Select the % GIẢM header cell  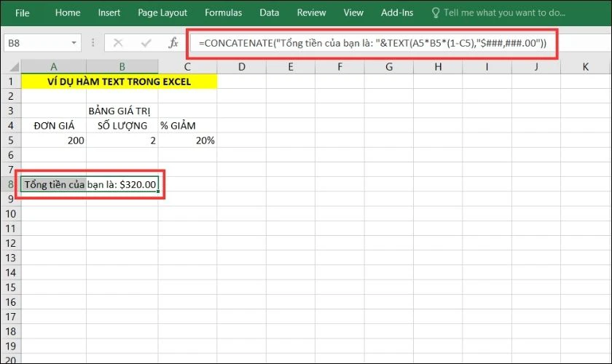[x=187, y=126]
